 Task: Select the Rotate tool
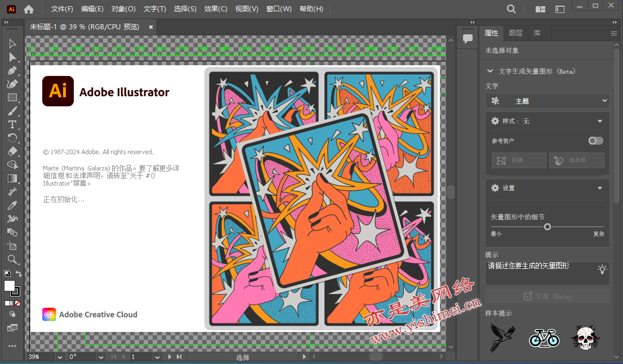click(x=12, y=138)
